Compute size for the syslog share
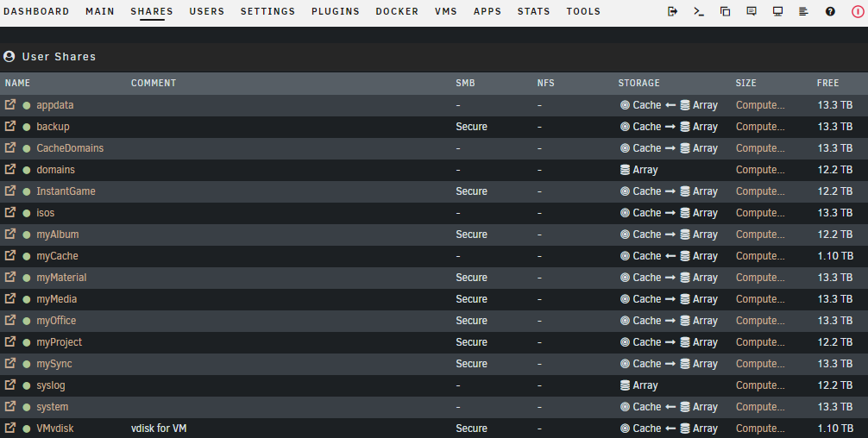The image size is (868, 438). pyautogui.click(x=759, y=385)
